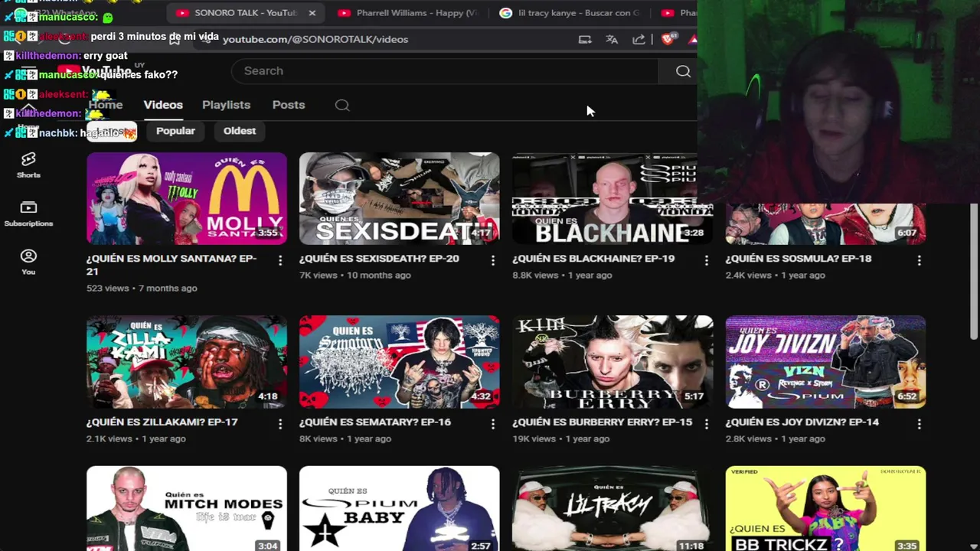Open the channel Videos tab
The height and width of the screenshot is (551, 980).
(x=163, y=105)
